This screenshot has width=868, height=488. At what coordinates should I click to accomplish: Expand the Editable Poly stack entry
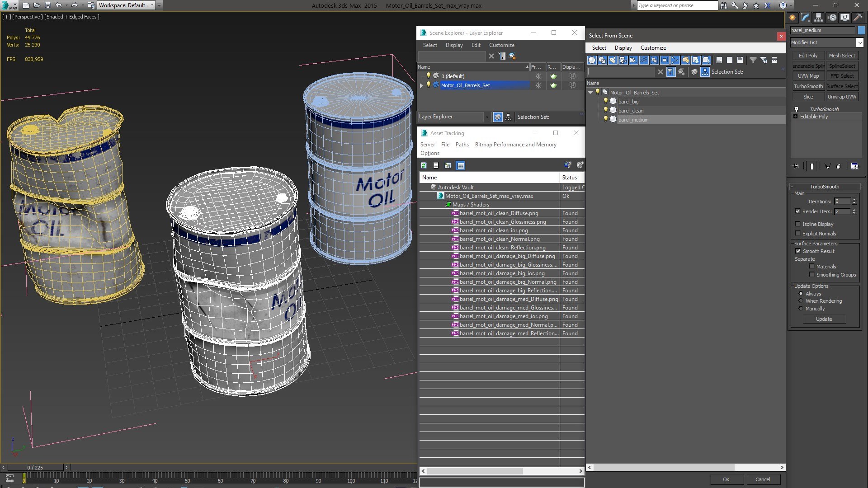[x=796, y=117]
